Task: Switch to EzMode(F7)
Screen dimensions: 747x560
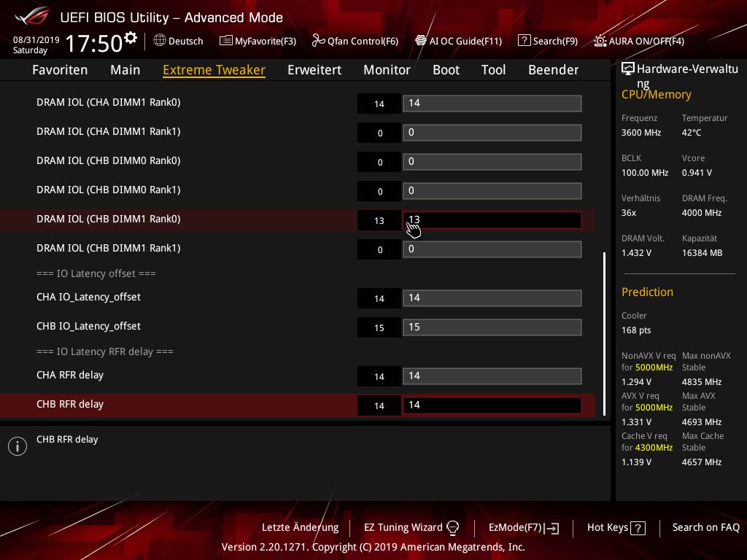Action: click(524, 528)
